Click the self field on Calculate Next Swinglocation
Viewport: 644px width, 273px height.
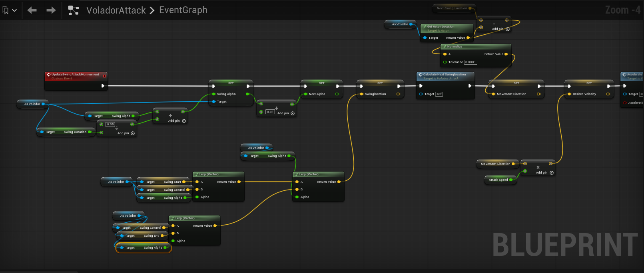pos(439,94)
